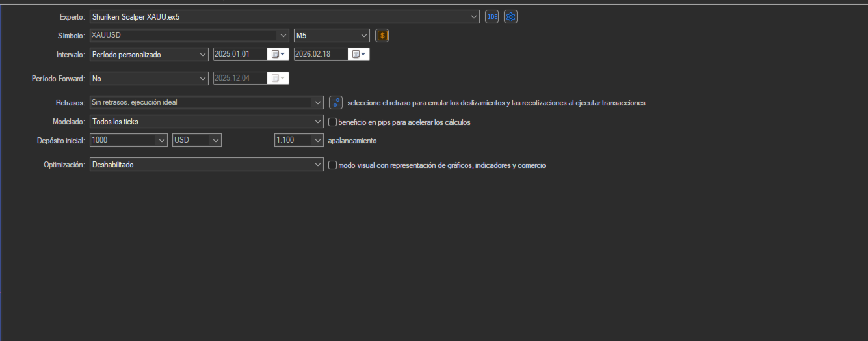Enable modo visual checkbox
This screenshot has height=341, width=868.
pos(333,165)
